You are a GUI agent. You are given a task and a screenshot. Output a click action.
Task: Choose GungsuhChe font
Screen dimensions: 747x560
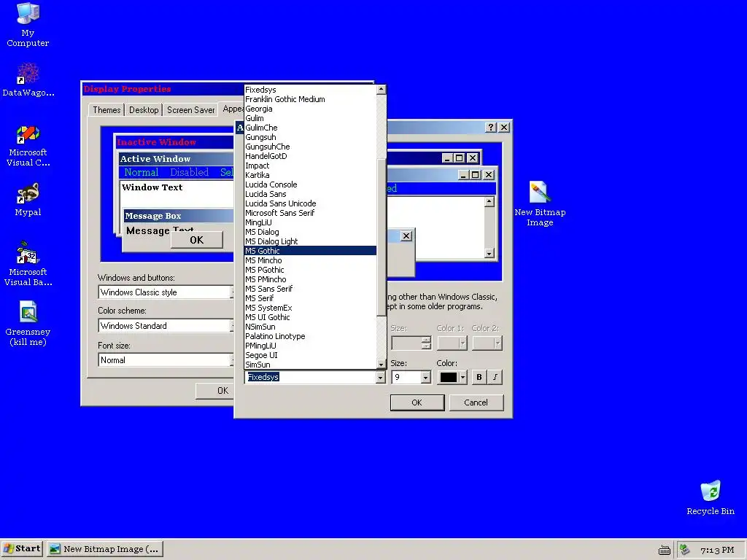(310, 147)
